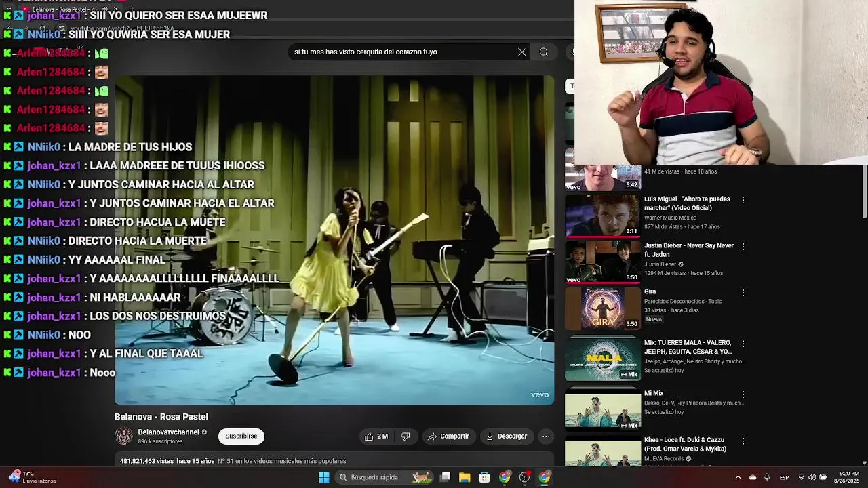The width and height of the screenshot is (868, 488).
Task: Click the chat line 'YY AAAAAAL FINAL'
Action: pyautogui.click(x=117, y=260)
